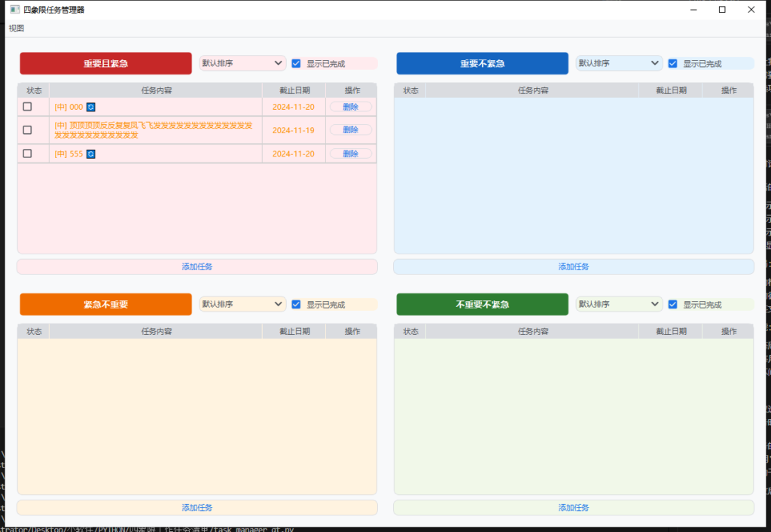The width and height of the screenshot is (771, 532).
Task: Open the 默认排序 dropdown in the 紧急不重要 quadrant
Action: coord(242,305)
